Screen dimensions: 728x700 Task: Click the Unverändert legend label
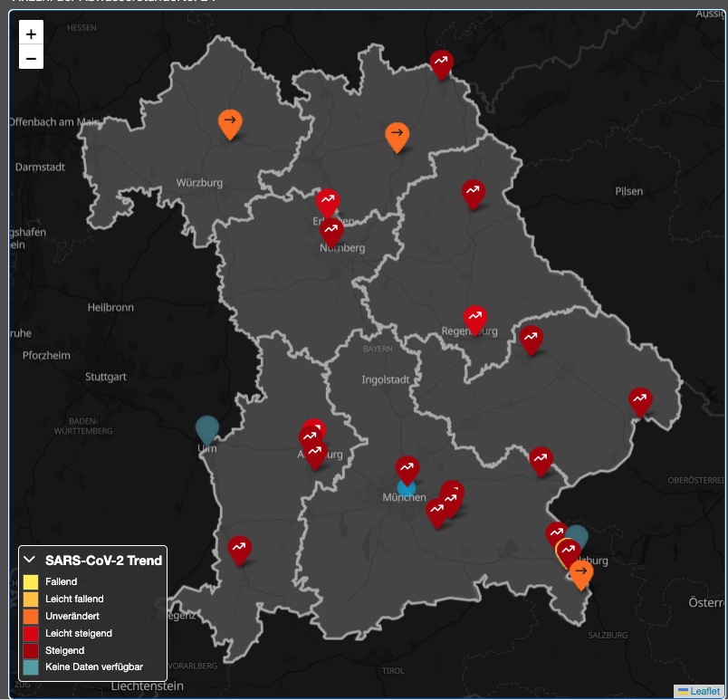pos(72,616)
